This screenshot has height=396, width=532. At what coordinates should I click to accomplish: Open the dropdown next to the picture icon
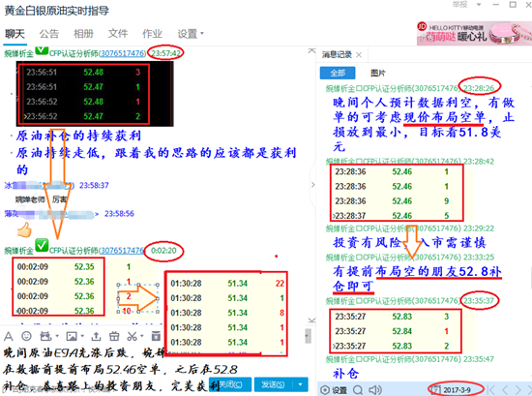click(x=82, y=336)
